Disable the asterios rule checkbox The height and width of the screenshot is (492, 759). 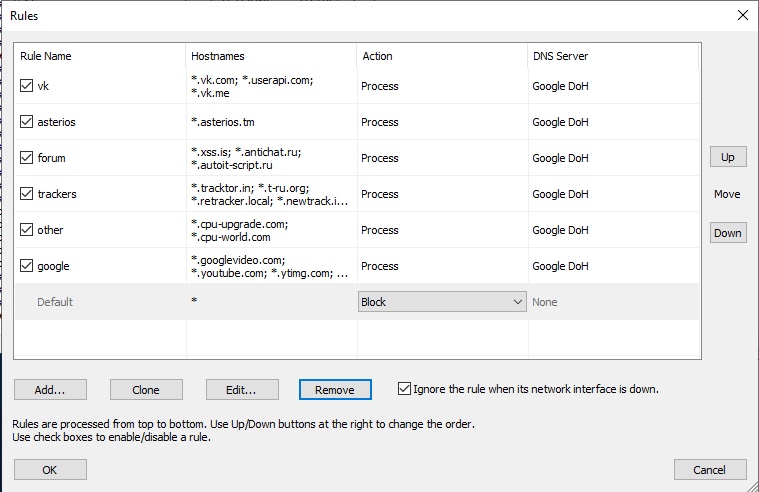point(27,122)
